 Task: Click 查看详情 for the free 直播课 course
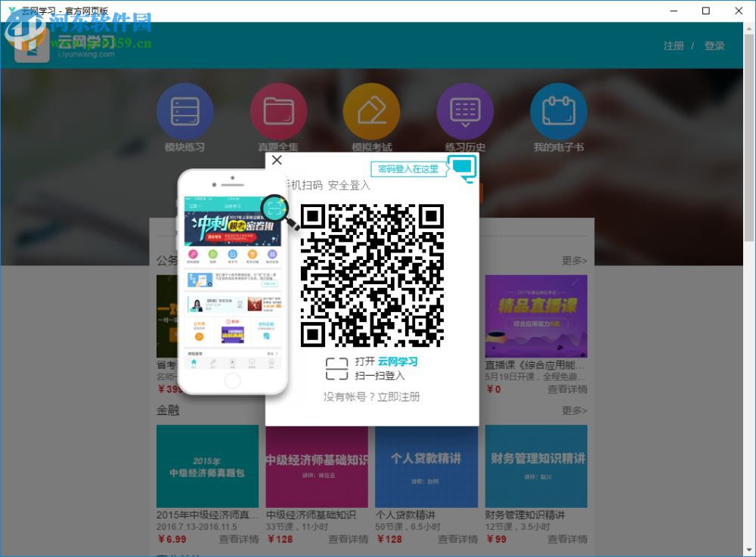[567, 388]
